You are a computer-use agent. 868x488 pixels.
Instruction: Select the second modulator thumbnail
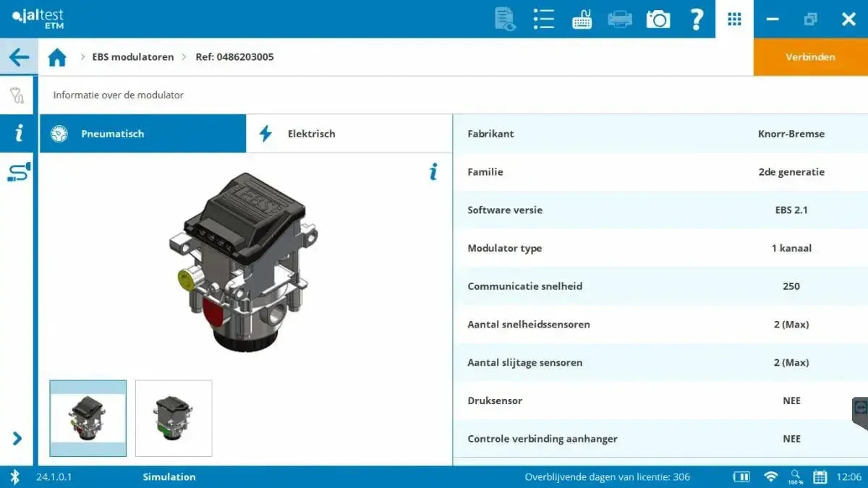(174, 418)
